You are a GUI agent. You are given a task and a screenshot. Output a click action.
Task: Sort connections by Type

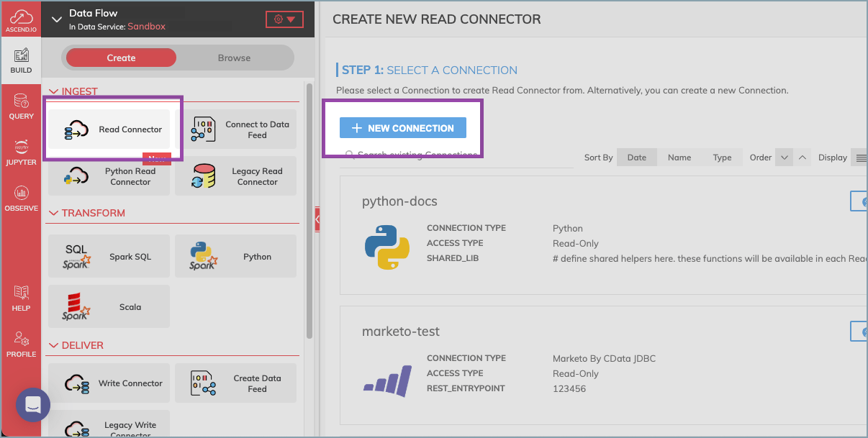[723, 157]
